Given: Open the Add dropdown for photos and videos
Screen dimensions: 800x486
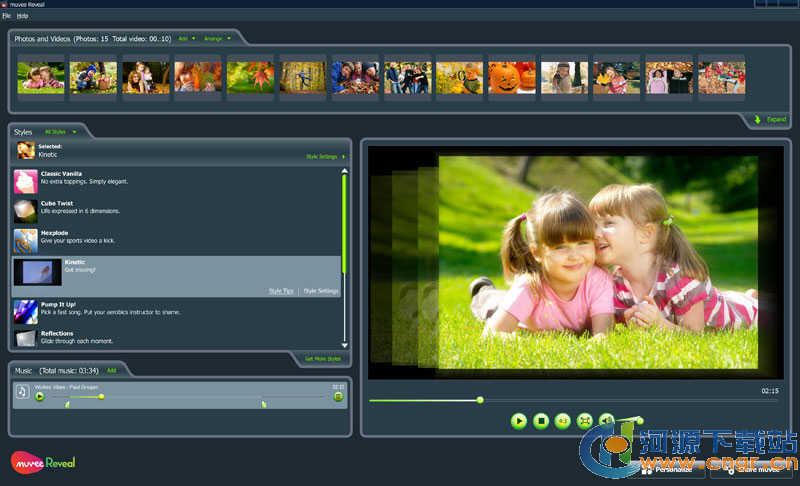Looking at the screenshot, I should click(x=186, y=38).
